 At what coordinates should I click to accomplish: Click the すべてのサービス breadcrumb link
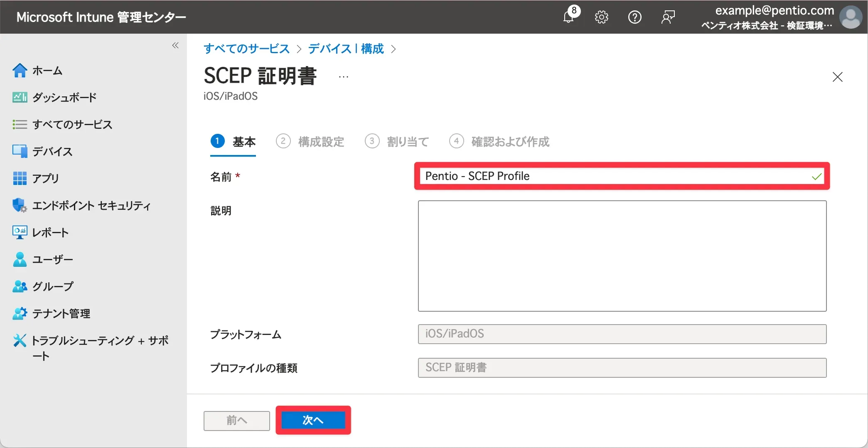pos(246,49)
